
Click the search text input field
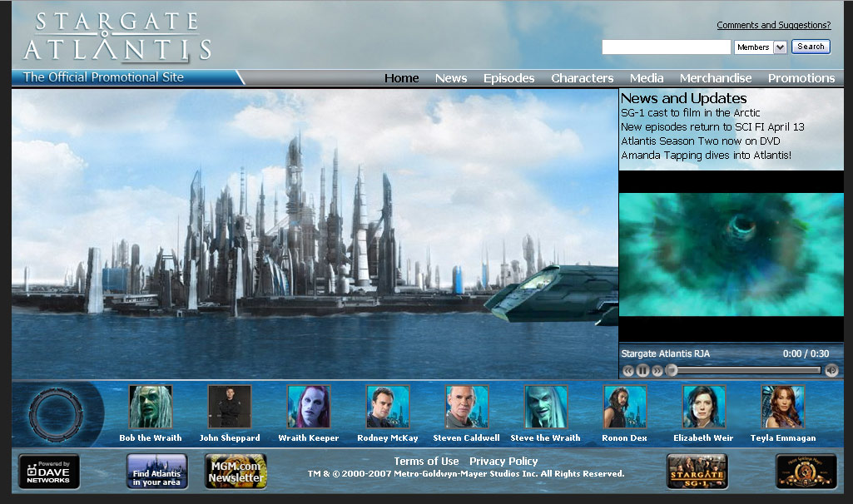666,47
